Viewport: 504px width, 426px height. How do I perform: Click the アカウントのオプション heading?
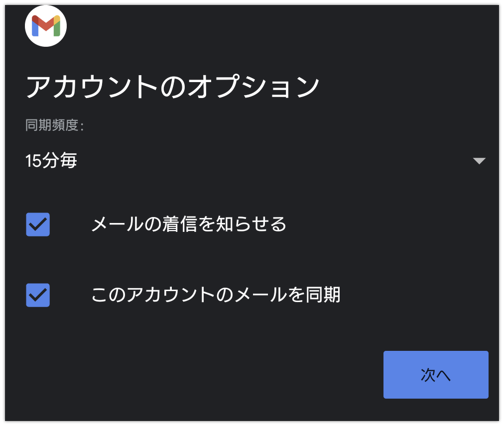click(172, 87)
